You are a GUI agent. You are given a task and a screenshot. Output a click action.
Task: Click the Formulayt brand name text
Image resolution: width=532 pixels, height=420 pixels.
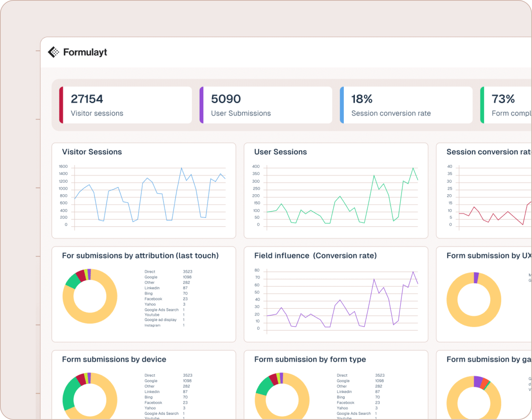coord(85,52)
